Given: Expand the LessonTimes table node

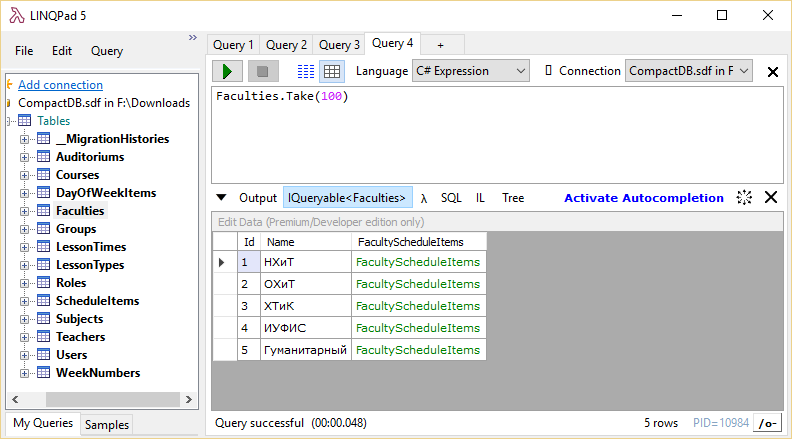Looking at the screenshot, I should click(x=24, y=247).
